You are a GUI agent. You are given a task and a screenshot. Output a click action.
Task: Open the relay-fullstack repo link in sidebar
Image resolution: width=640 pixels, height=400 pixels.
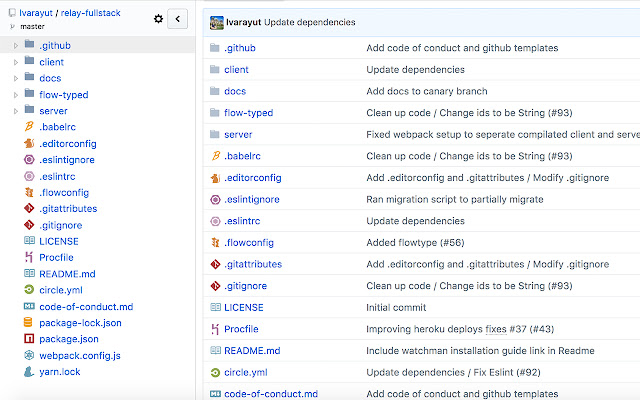pyautogui.click(x=91, y=13)
